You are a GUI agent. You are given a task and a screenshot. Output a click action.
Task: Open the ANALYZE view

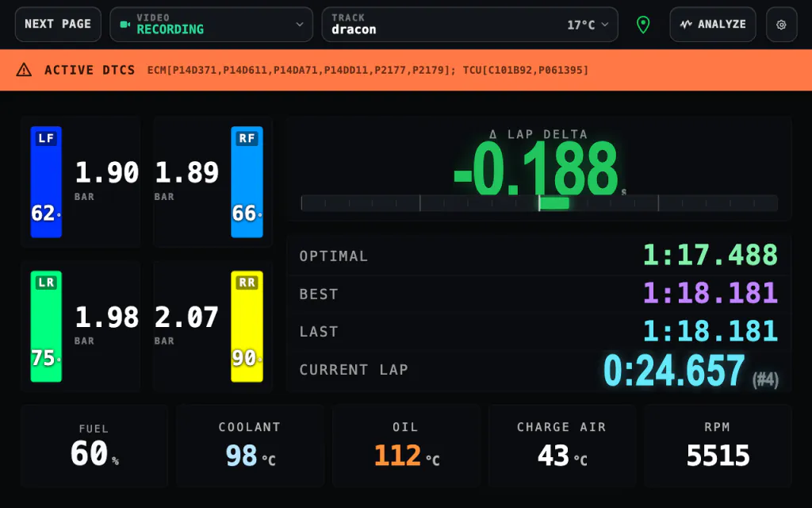713,25
